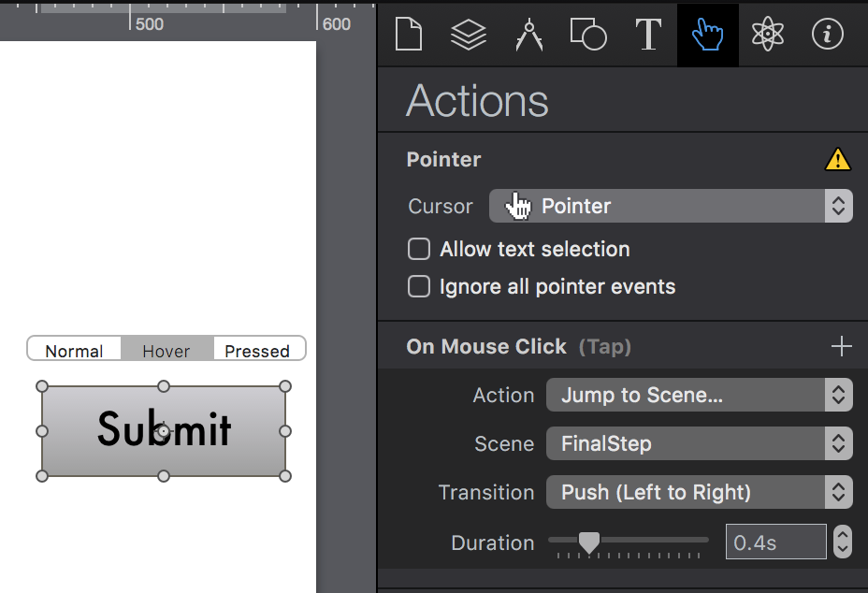Open the Document inspector page icon
Screen dimensions: 868x593
409,35
